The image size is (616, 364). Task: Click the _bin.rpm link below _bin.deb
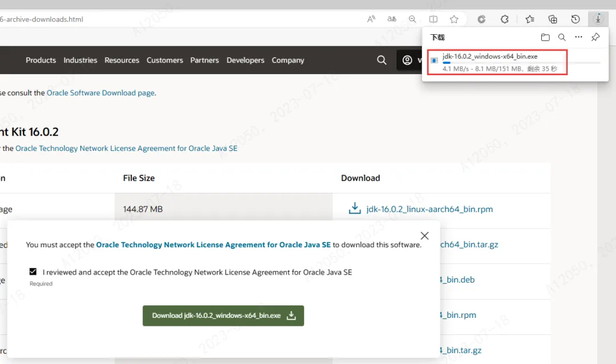[x=458, y=315]
